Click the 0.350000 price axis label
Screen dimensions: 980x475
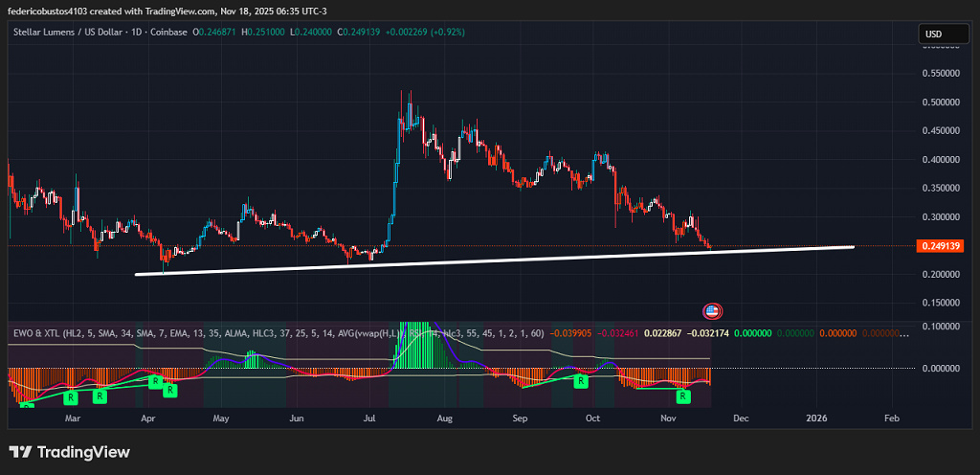tap(943, 188)
